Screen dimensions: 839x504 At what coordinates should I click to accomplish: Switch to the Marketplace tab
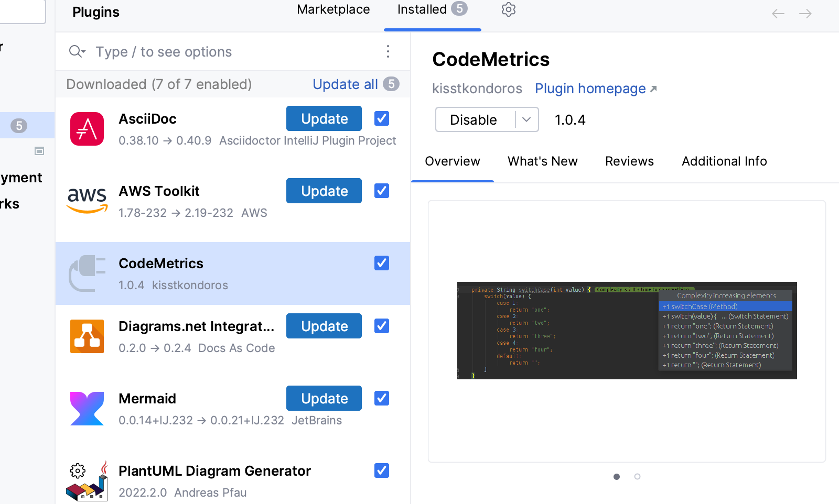334,9
